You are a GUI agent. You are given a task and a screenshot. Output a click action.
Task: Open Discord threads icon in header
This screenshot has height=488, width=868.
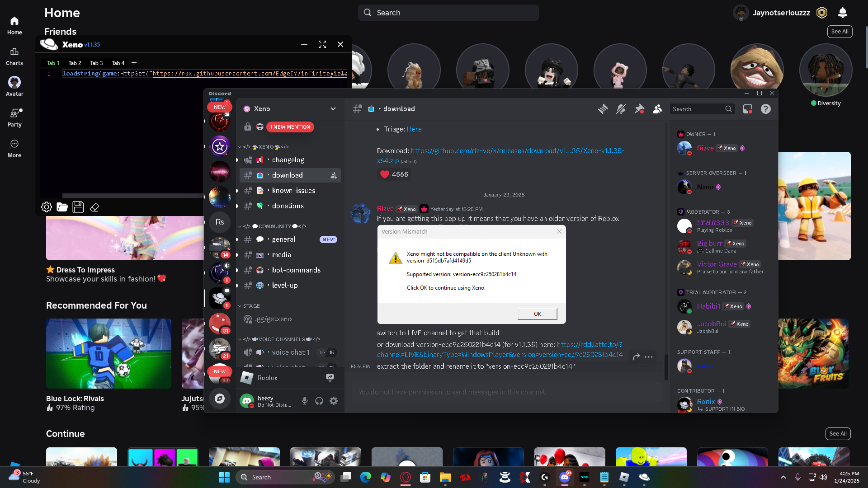(603, 109)
